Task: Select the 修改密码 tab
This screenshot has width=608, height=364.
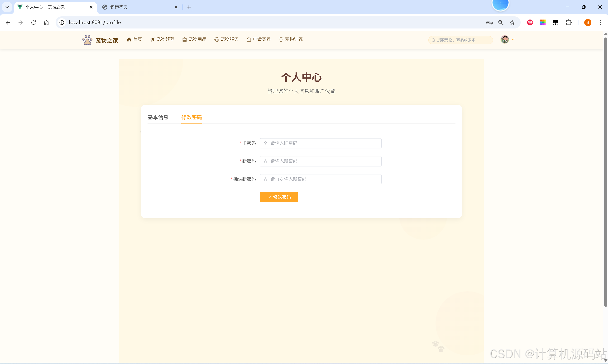Action: click(x=191, y=117)
